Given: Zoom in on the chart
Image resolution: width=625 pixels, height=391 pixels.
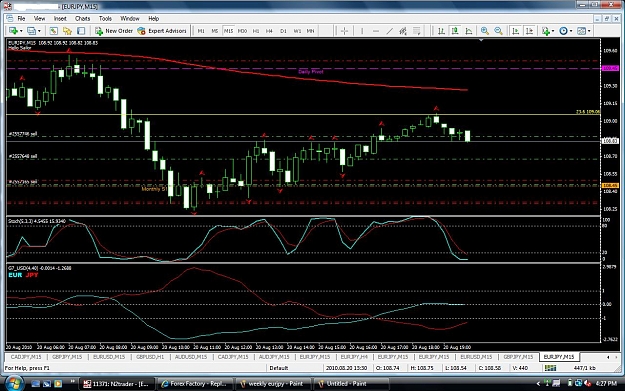Looking at the screenshot, I should click(x=485, y=31).
